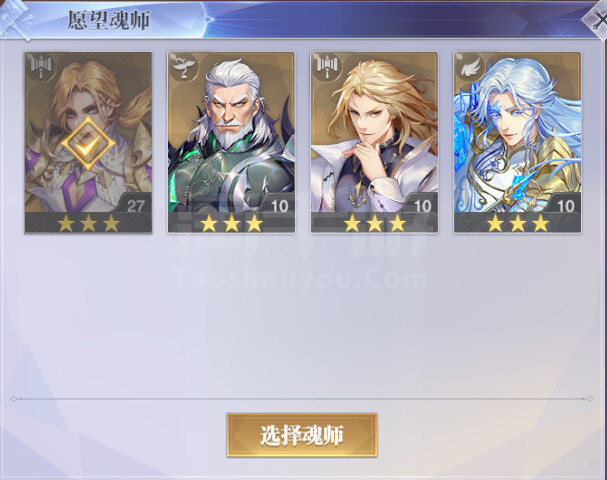The width and height of the screenshot is (607, 480).
Task: Click the level 10 badge on bearded warrior card
Action: tap(278, 204)
